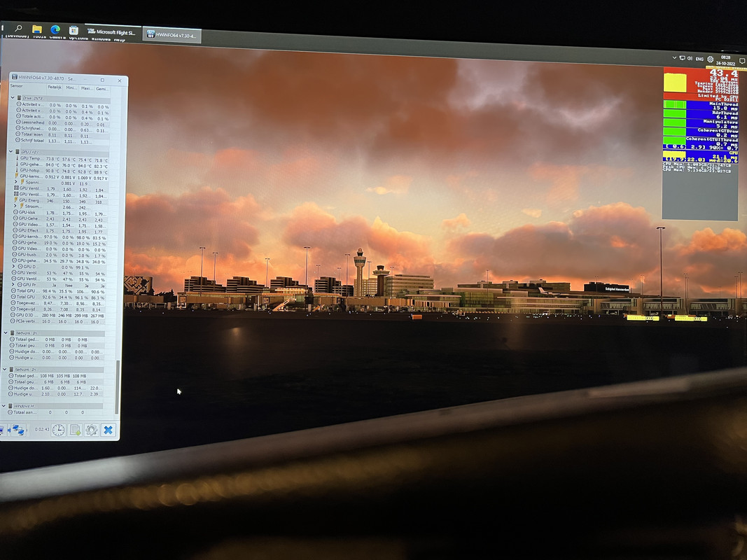This screenshot has width=747, height=560.
Task: Open the Windows menu in dev mode bar
Action: tap(101, 38)
